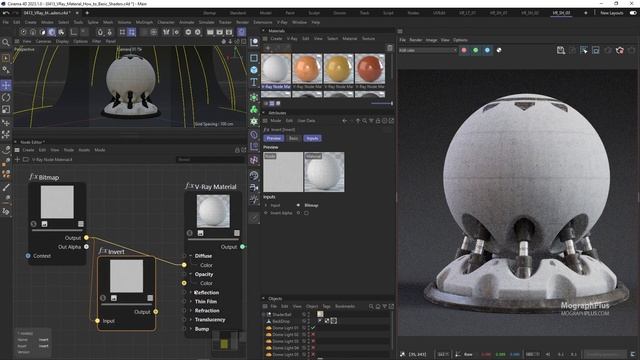Screen dimensions: 640x360
Task: Select the BackDrop object in Objects list
Action: click(x=281, y=321)
